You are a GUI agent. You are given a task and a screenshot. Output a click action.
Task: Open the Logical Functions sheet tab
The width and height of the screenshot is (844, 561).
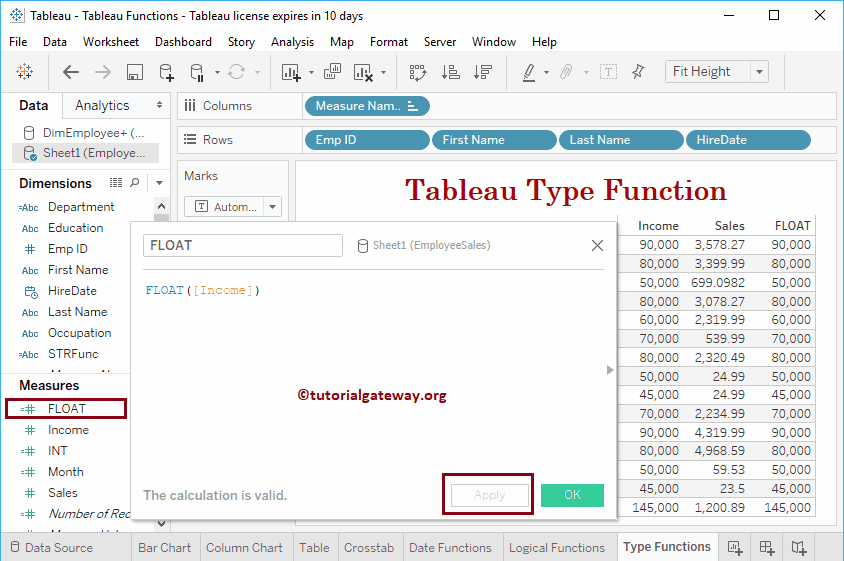(x=557, y=548)
